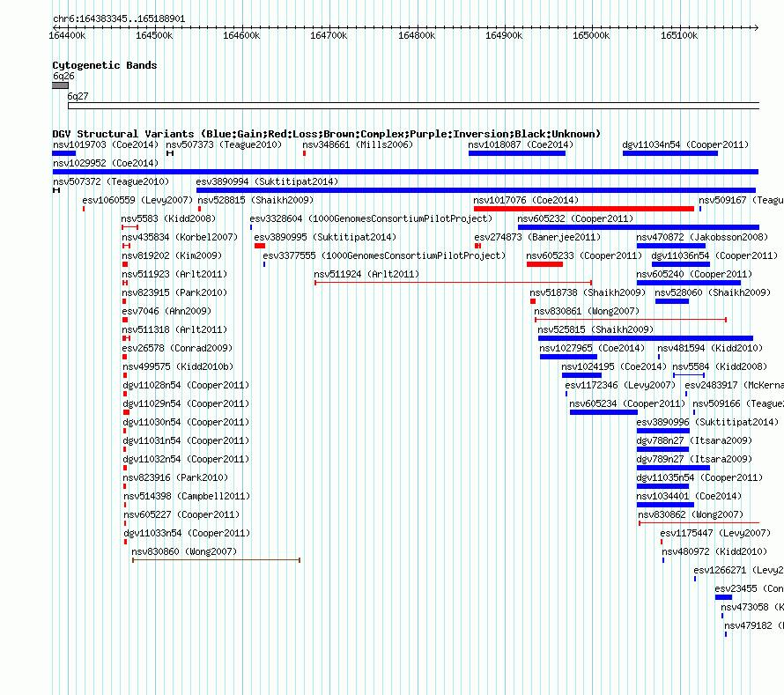
Task: Select esv1172346 (Levy2007) label
Action: pos(620,385)
